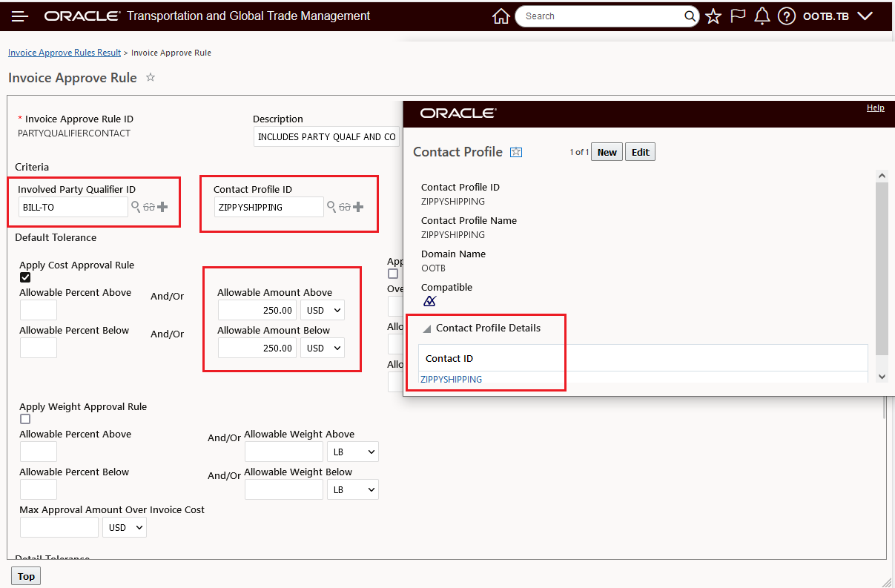Click the Contact Profile ID field
This screenshot has width=895, height=588.
pos(269,207)
